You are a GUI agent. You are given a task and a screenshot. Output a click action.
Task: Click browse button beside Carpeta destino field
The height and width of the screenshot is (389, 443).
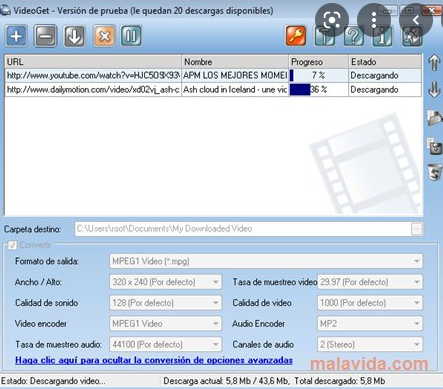tap(417, 229)
